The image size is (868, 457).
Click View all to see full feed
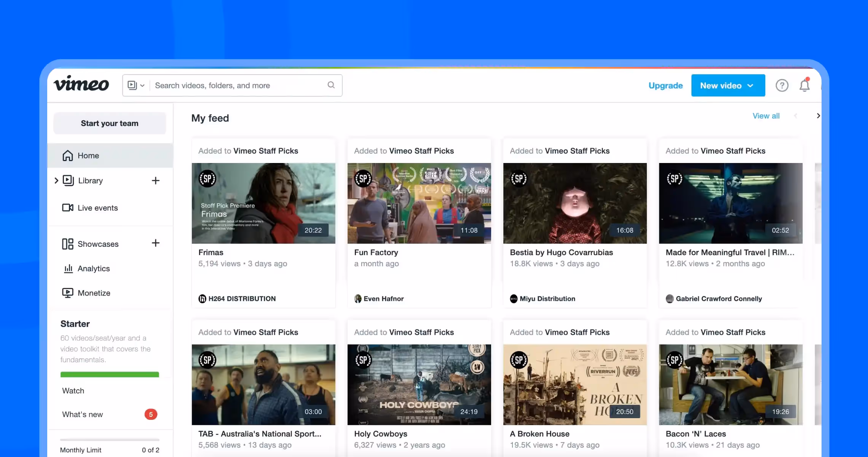(x=766, y=116)
